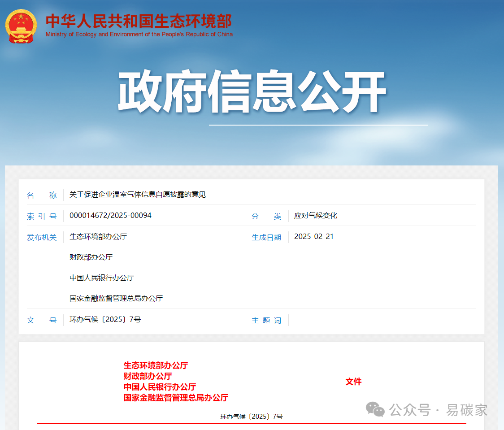Screen dimensions: 504x430
Task: Click the 公众号 · 易碳家 watermark text
Action: point(439,410)
